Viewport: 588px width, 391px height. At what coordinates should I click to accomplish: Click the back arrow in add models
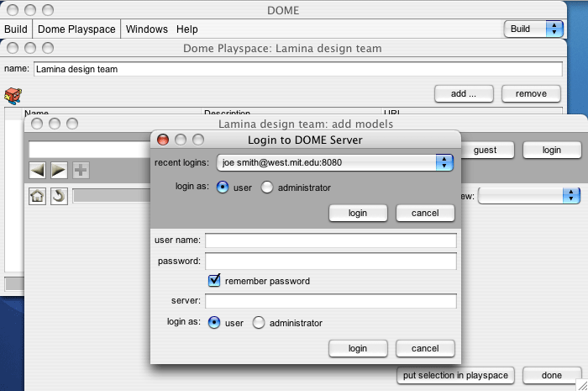point(38,171)
